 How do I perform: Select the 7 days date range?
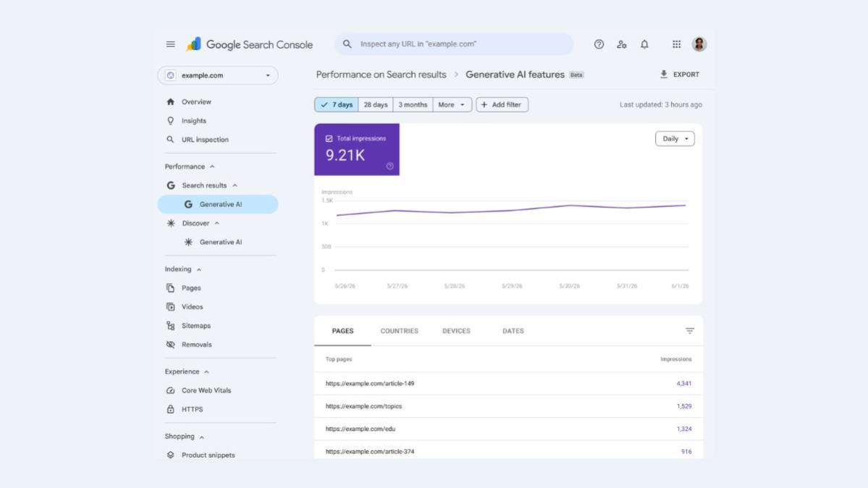[x=337, y=105]
